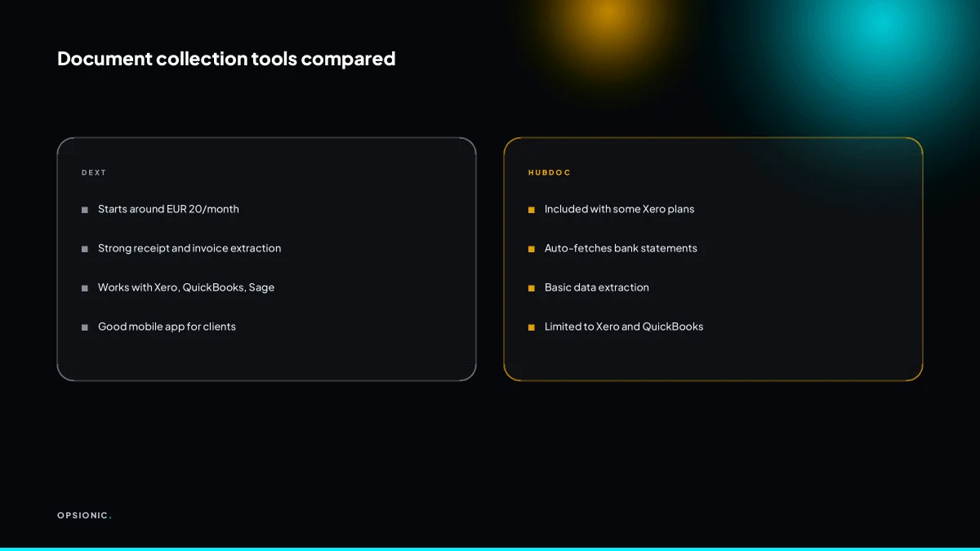Click gray bullet beside 'Strong receipt and invoice extraction'
The image size is (980, 551).
point(85,249)
